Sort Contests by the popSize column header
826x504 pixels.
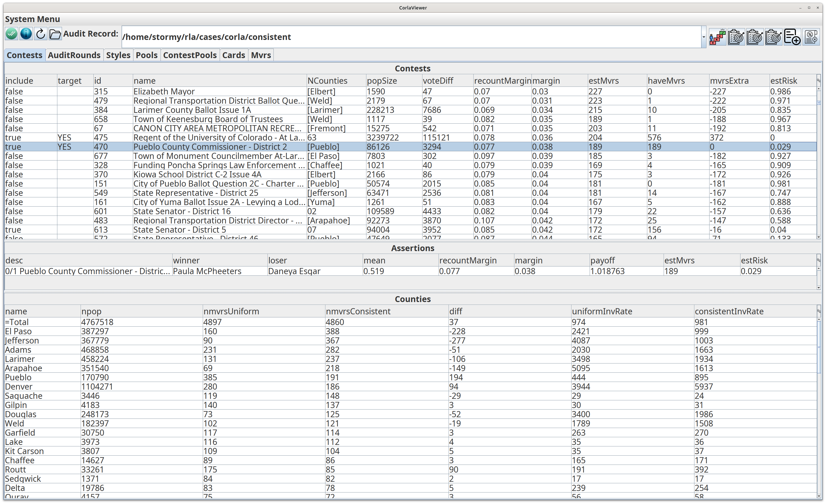click(394, 81)
